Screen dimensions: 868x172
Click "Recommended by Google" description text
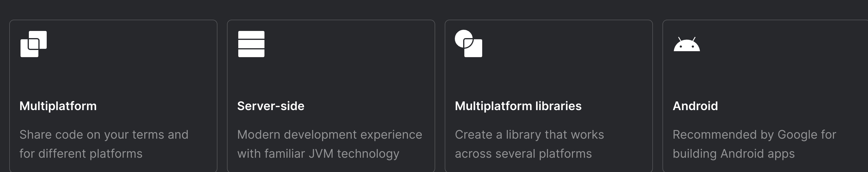pyautogui.click(x=754, y=135)
